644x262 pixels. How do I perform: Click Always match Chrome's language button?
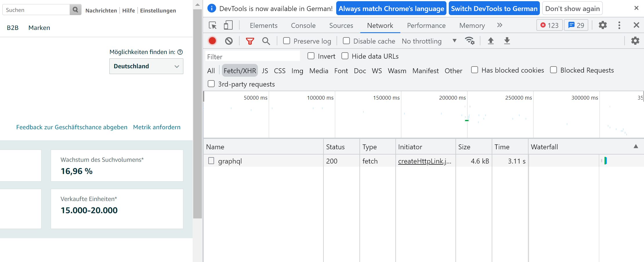coord(391,8)
